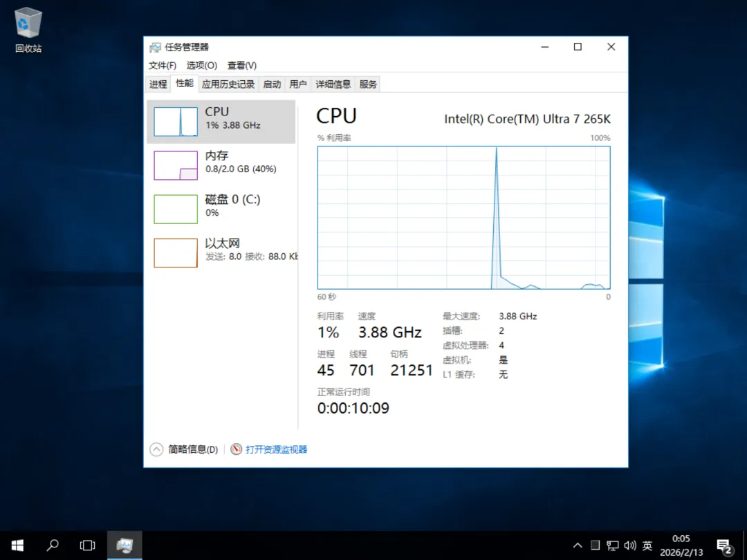The image size is (747, 560).
Task: Open Task View from taskbar
Action: (88, 545)
